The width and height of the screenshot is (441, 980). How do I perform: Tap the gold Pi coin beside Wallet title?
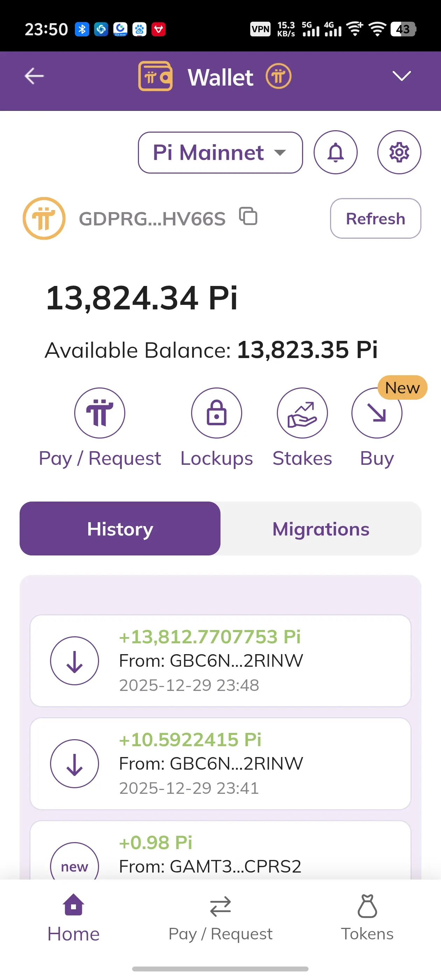coord(278,76)
